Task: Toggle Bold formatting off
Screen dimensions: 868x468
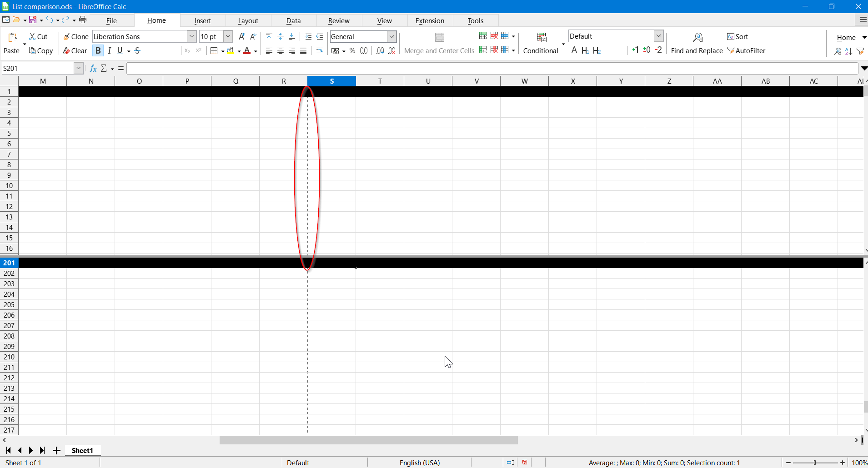Action: [x=98, y=50]
